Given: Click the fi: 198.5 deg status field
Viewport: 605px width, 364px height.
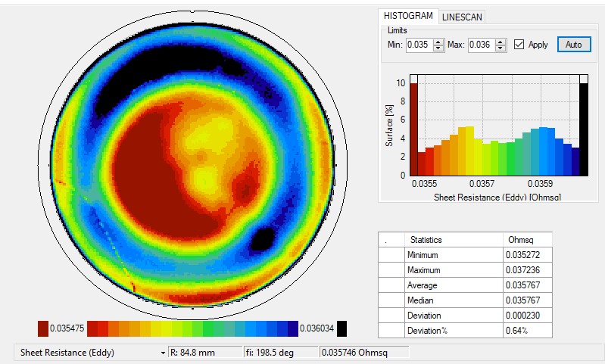Looking at the screenshot, I should pyautogui.click(x=280, y=353).
